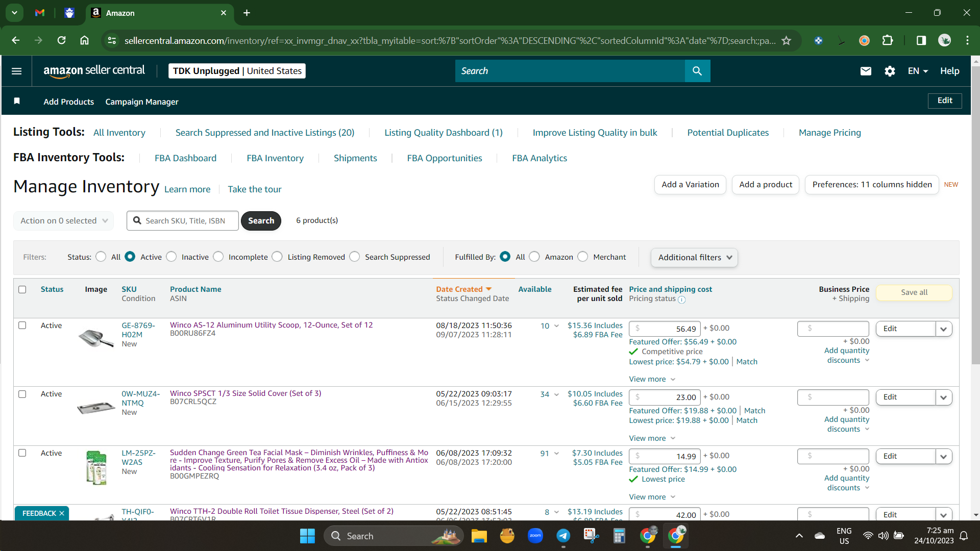
Task: Close the FEEDBACK tab with its X
Action: [x=62, y=513]
